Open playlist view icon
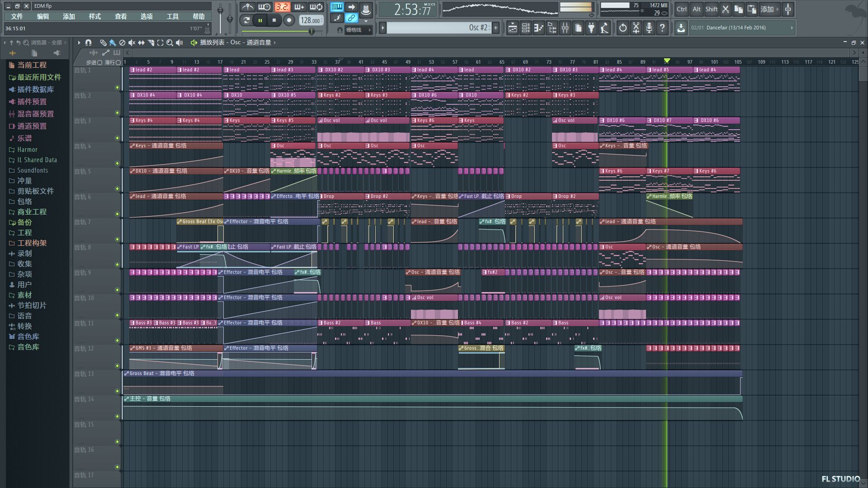Viewport: 868px width, 488px height. pos(512,28)
